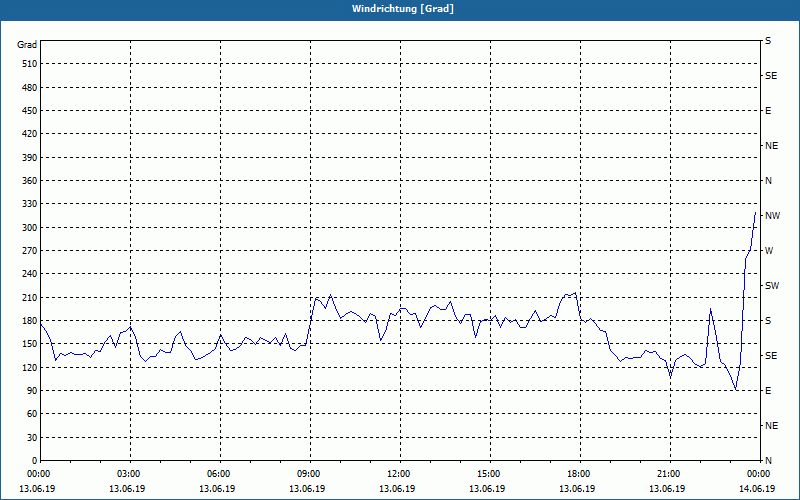Select the 12:00 time label
This screenshot has height=500, width=800.
tap(397, 473)
